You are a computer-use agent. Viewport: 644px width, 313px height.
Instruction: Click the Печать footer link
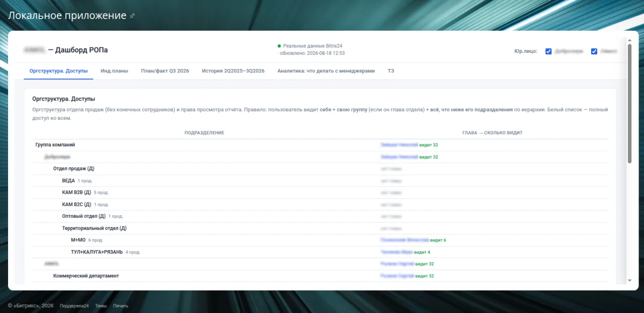[121, 305]
